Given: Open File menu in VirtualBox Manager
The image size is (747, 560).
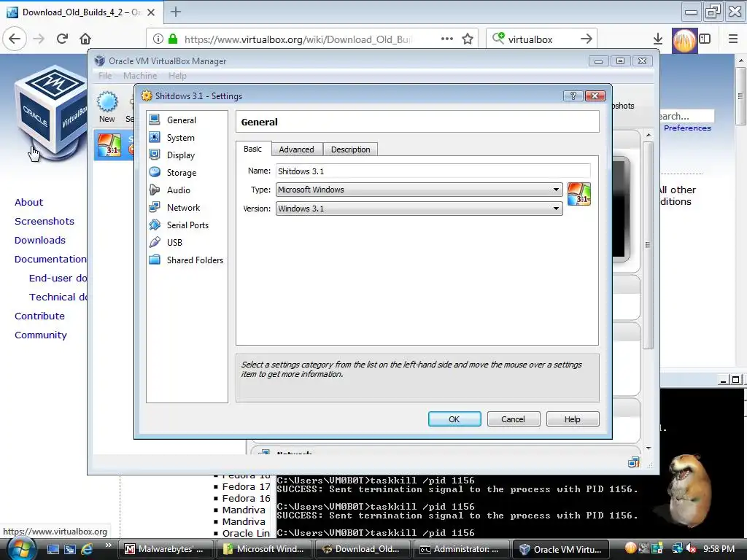Looking at the screenshot, I should 105,76.
